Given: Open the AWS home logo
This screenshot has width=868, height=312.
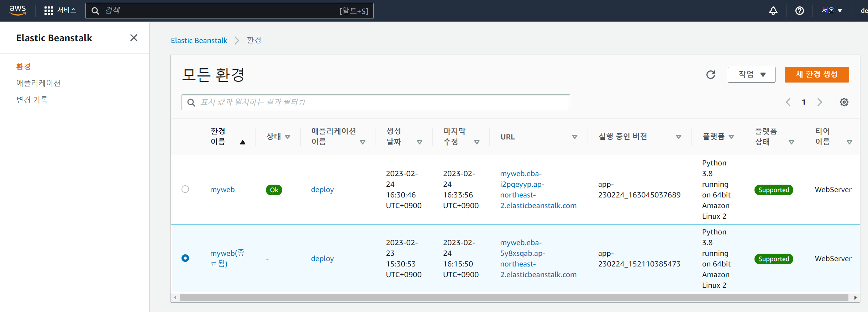Looking at the screenshot, I should click(x=18, y=10).
